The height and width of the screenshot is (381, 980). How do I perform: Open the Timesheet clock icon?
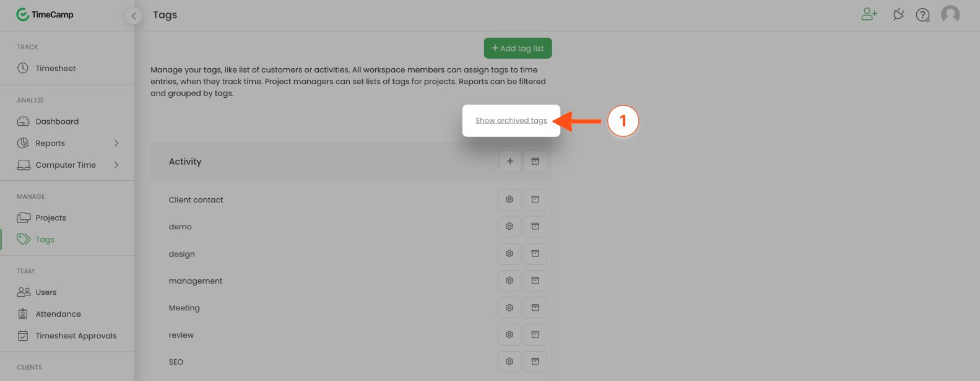(23, 68)
